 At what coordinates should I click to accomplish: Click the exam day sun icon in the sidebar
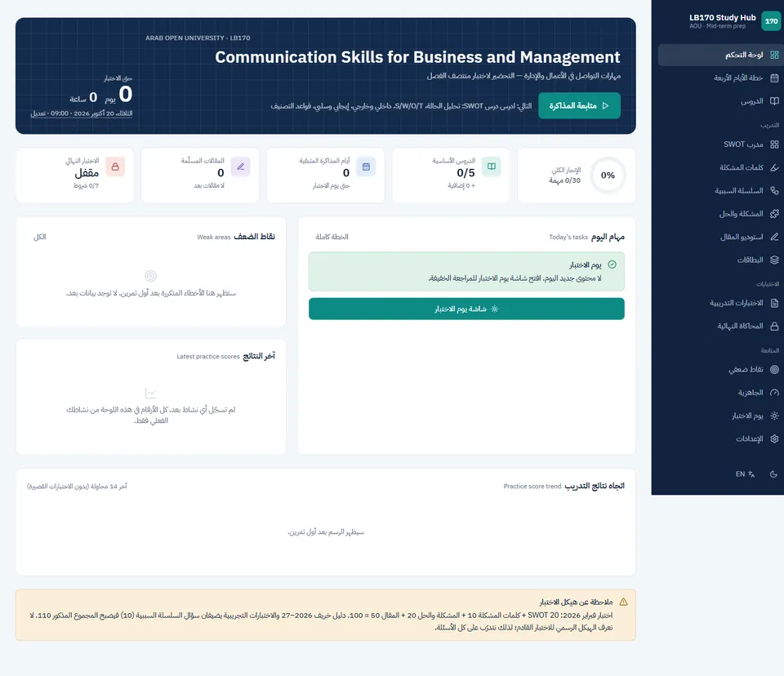click(774, 416)
